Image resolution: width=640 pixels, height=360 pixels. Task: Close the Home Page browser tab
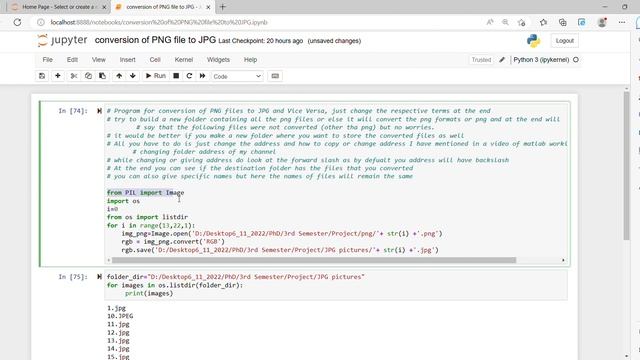[x=104, y=7]
